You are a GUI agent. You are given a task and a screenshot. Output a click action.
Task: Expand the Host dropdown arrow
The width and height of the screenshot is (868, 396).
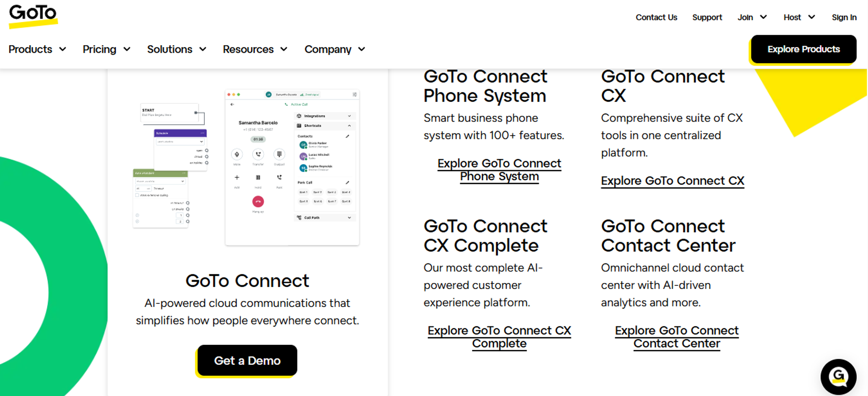(x=811, y=17)
